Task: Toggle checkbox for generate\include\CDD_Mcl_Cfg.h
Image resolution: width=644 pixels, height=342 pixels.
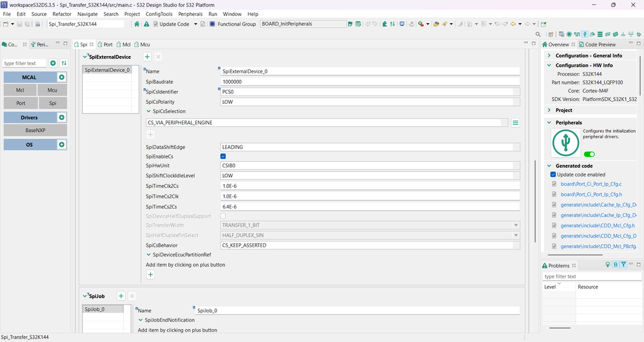Action: click(554, 225)
